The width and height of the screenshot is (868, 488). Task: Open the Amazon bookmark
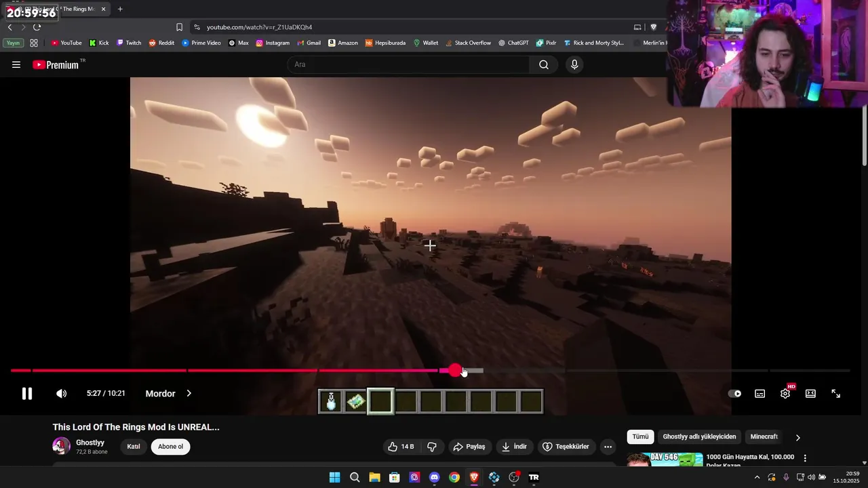click(x=343, y=43)
